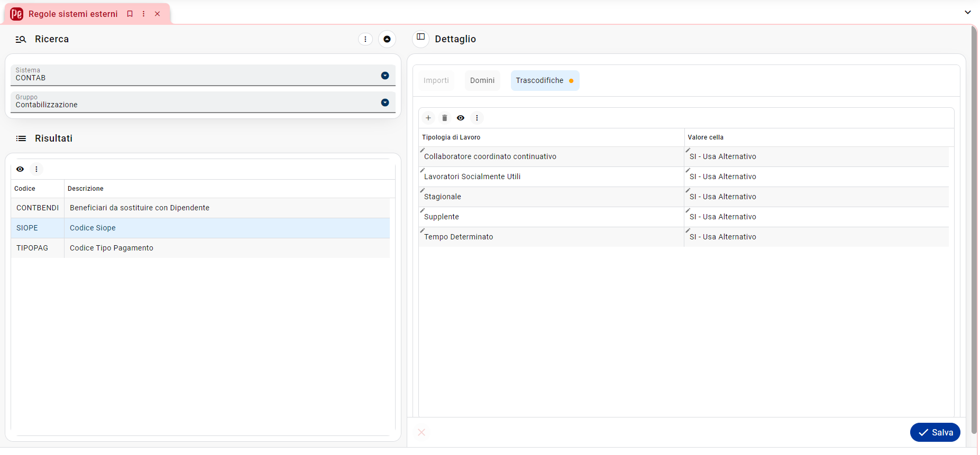The height and width of the screenshot is (455, 980).
Task: Toggle Risultati grid eye visibility icon
Action: 20,169
